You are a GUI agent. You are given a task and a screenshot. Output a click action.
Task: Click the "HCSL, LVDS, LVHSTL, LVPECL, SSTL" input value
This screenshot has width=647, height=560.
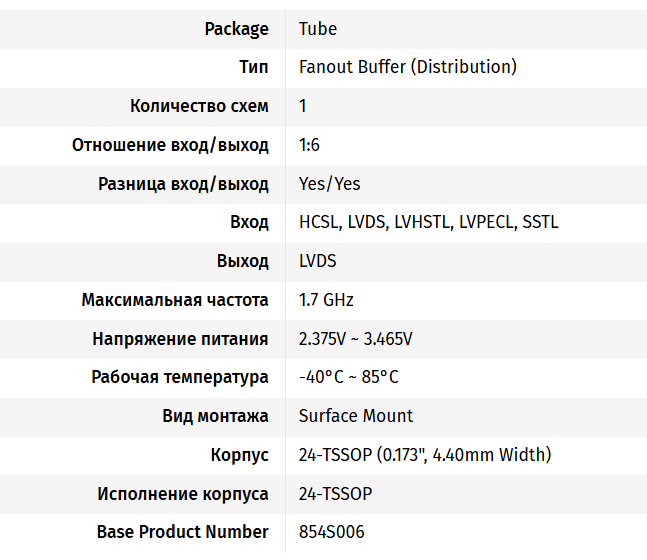[x=428, y=222]
